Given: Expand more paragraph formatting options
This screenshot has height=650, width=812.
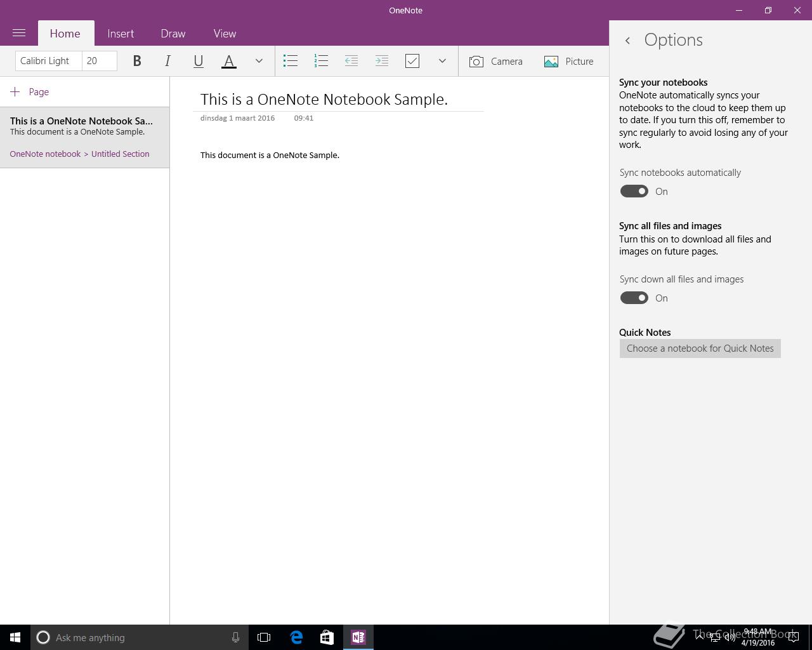Looking at the screenshot, I should pyautogui.click(x=442, y=61).
